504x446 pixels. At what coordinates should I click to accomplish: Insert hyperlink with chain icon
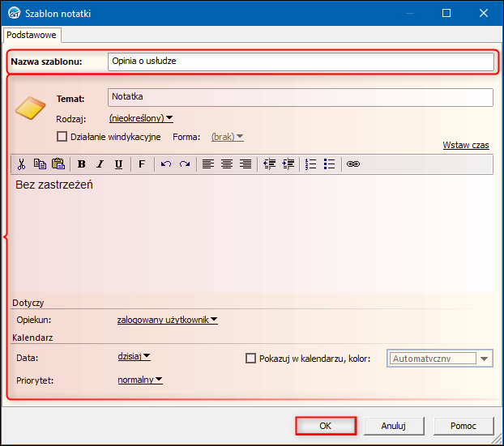pos(353,164)
